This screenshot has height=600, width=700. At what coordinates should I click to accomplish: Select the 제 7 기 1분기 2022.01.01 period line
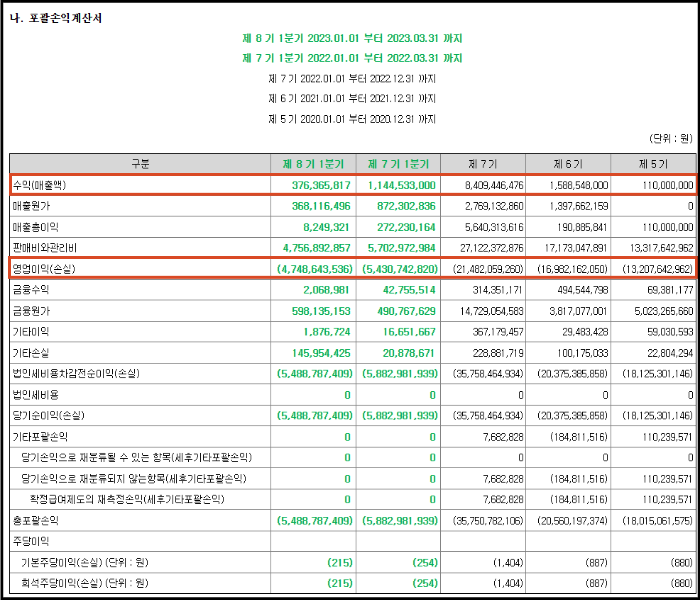(352, 58)
